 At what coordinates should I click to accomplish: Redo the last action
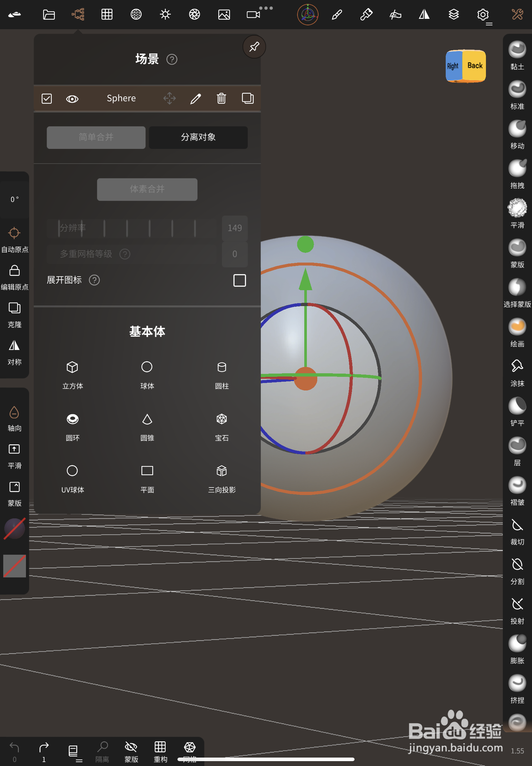tap(44, 752)
